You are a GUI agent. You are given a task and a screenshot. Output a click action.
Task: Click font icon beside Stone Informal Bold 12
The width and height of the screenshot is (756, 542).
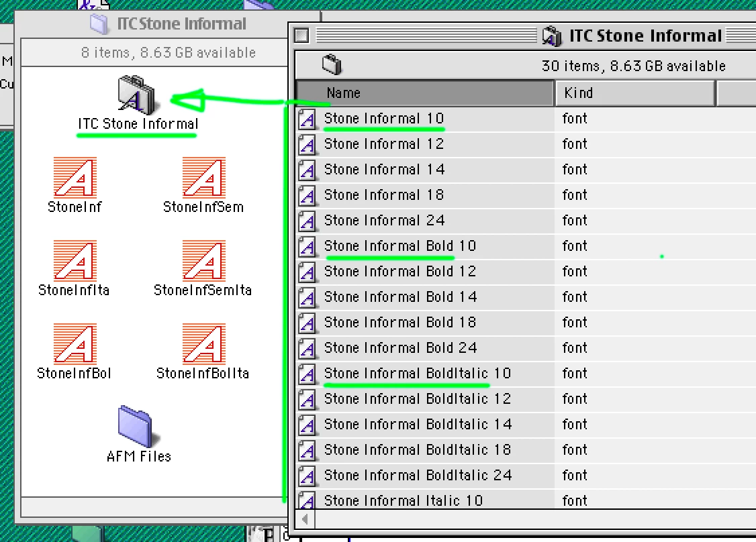click(307, 273)
